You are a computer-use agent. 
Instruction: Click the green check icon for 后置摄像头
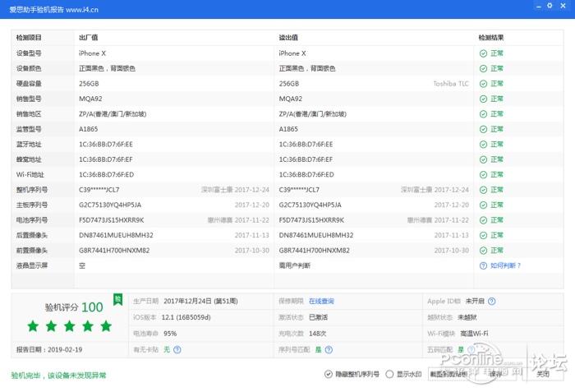pyautogui.click(x=483, y=235)
